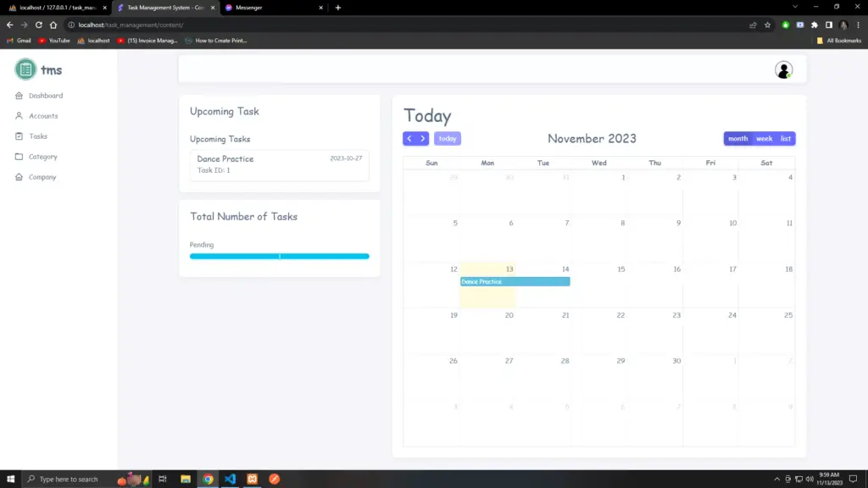
Task: Open Accounts via the person icon
Action: pos(19,116)
